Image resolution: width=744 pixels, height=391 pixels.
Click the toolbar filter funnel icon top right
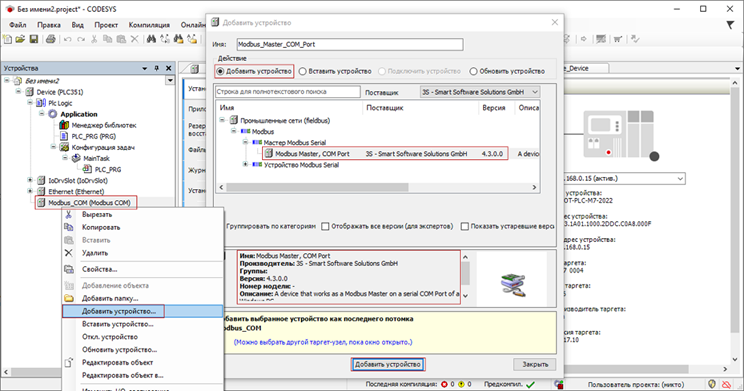(730, 25)
